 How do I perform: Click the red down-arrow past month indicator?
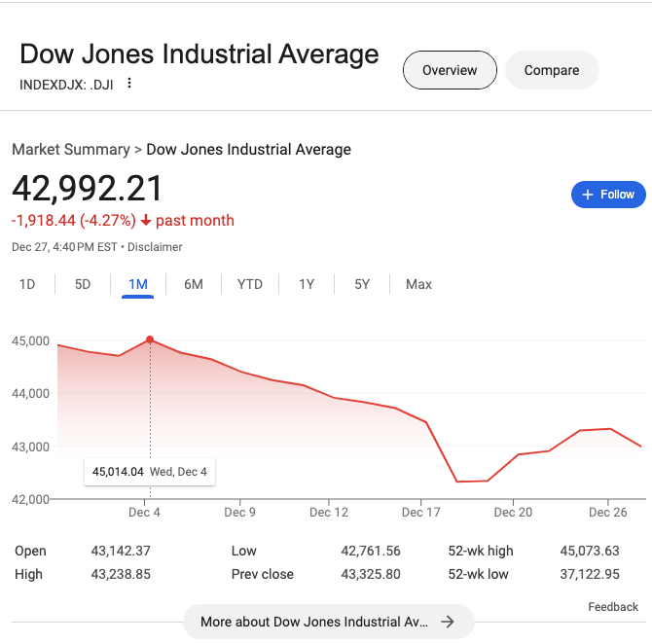pyautogui.click(x=146, y=221)
